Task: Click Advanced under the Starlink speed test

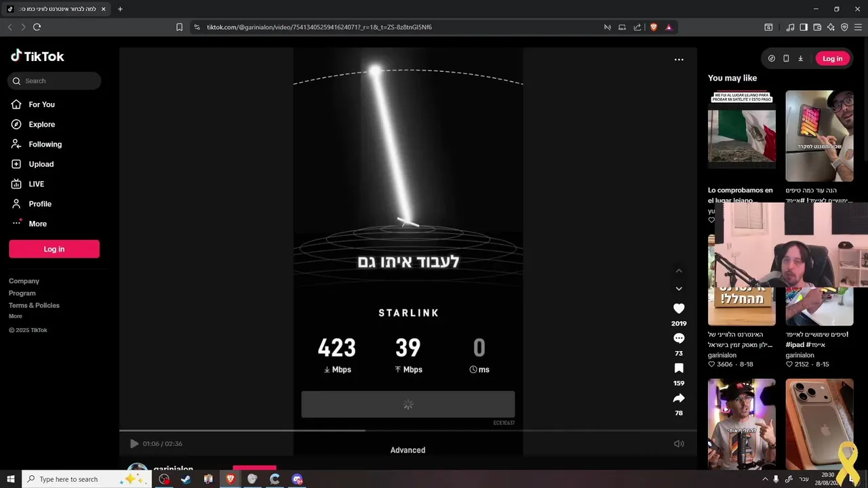Action: [x=408, y=450]
